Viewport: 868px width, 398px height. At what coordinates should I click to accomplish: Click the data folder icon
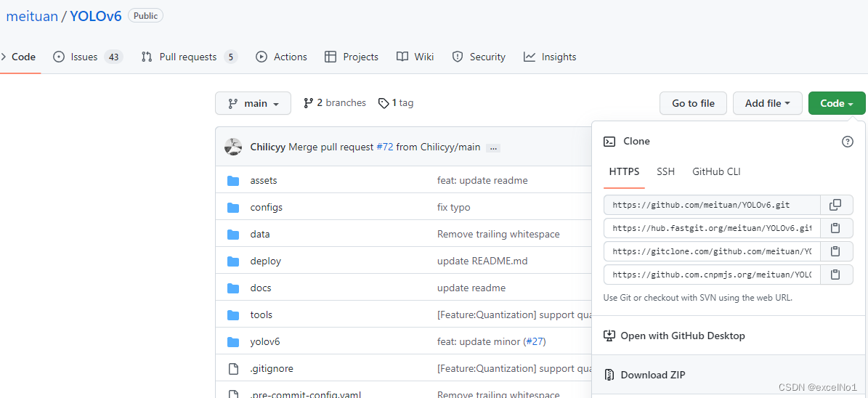click(233, 234)
